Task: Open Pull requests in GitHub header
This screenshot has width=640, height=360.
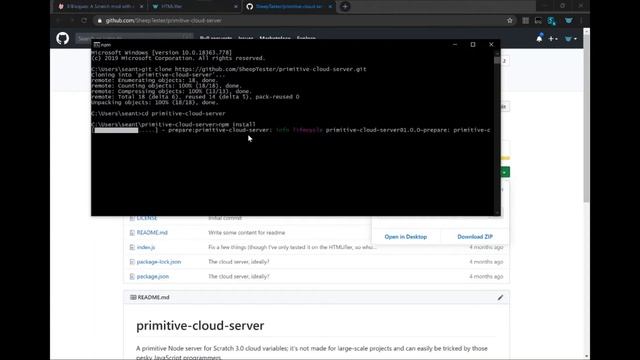Action: (x=216, y=38)
